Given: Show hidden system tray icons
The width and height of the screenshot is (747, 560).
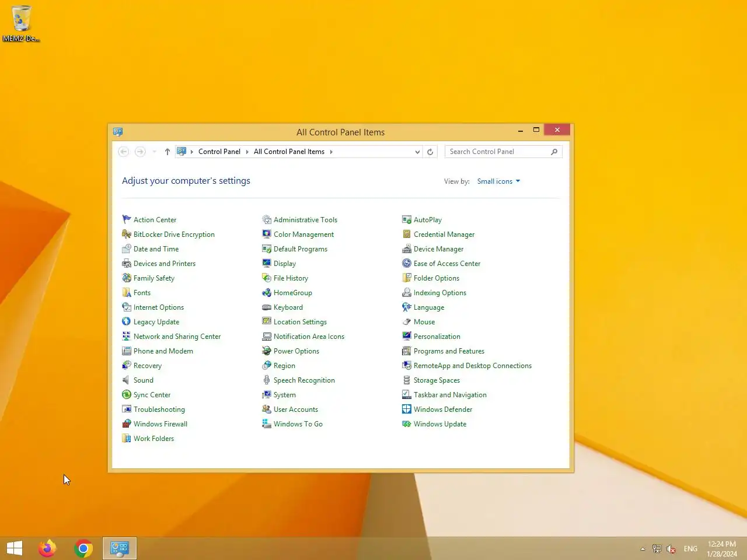Looking at the screenshot, I should point(643,549).
